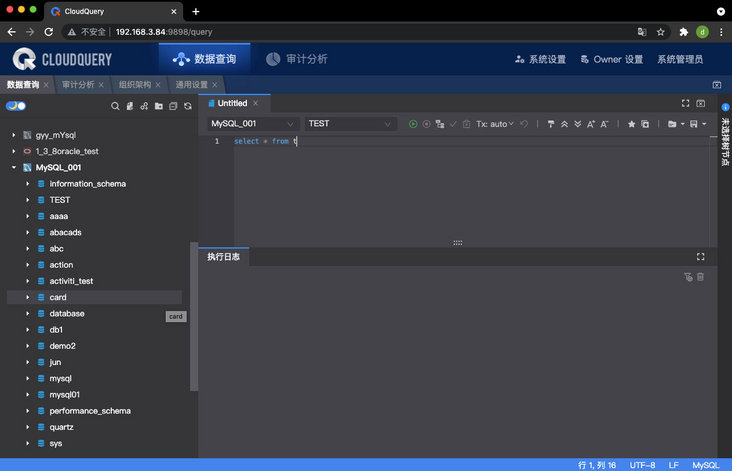Screen dimensions: 732x471
Task: Click the blue info icon on the right sidebar
Action: [x=725, y=107]
